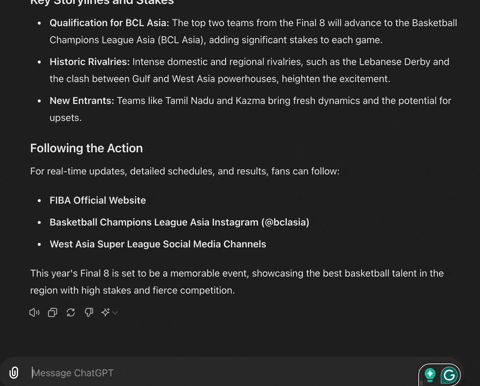Expand the chevron next to the sparkle icon
Image resolution: width=480 pixels, height=386 pixels.
(115, 313)
